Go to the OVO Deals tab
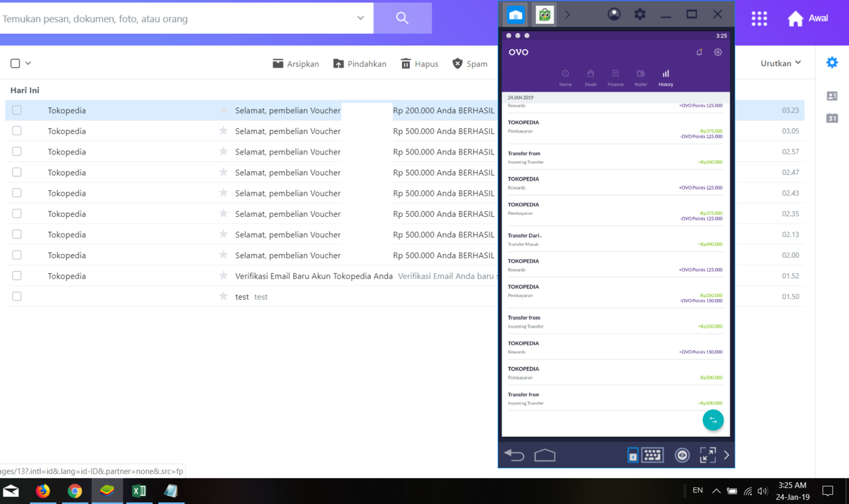 590,78
